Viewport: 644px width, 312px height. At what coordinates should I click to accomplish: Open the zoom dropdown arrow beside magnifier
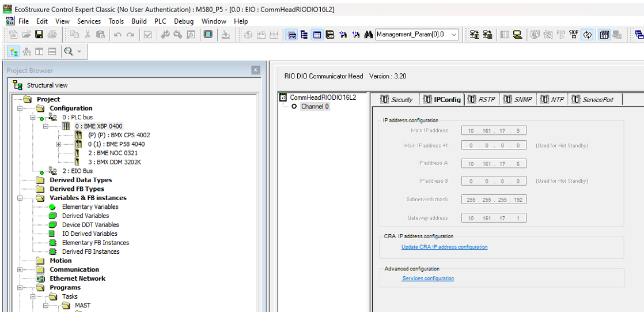[x=79, y=52]
